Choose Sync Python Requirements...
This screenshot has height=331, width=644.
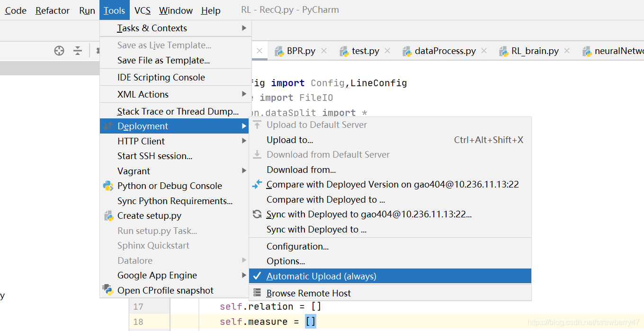(x=176, y=201)
